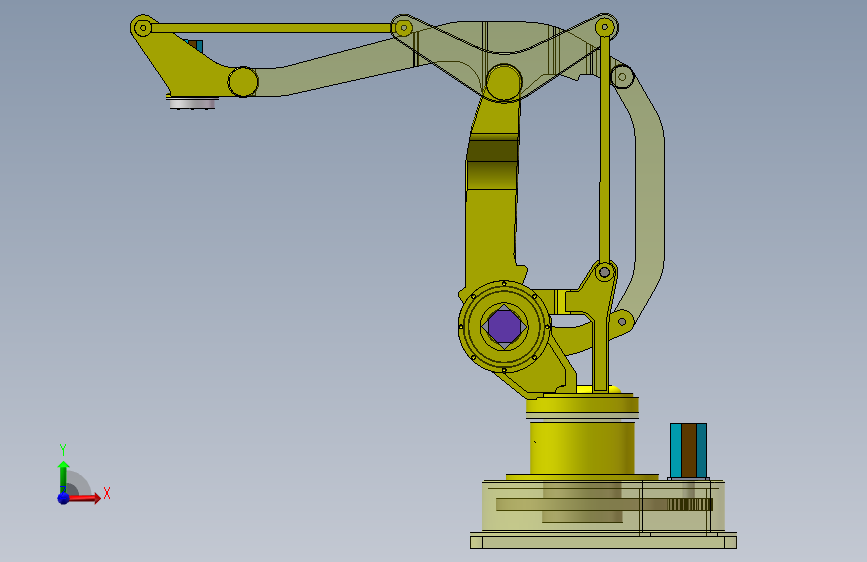Select the long vertical link rod
Image resolution: width=867 pixels, height=562 pixels.
[x=604, y=149]
